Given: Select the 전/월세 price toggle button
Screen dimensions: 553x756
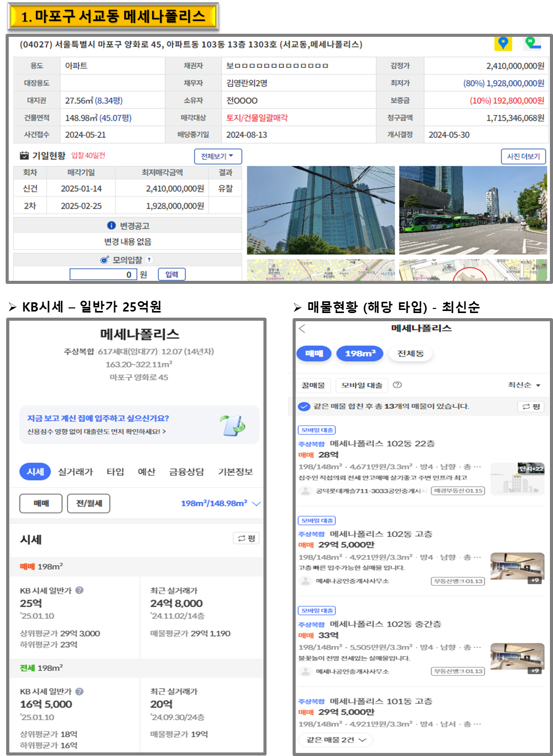Looking at the screenshot, I should 89,503.
